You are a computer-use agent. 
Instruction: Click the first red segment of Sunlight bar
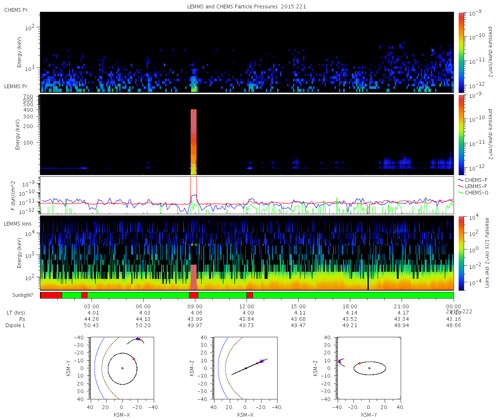(51, 295)
